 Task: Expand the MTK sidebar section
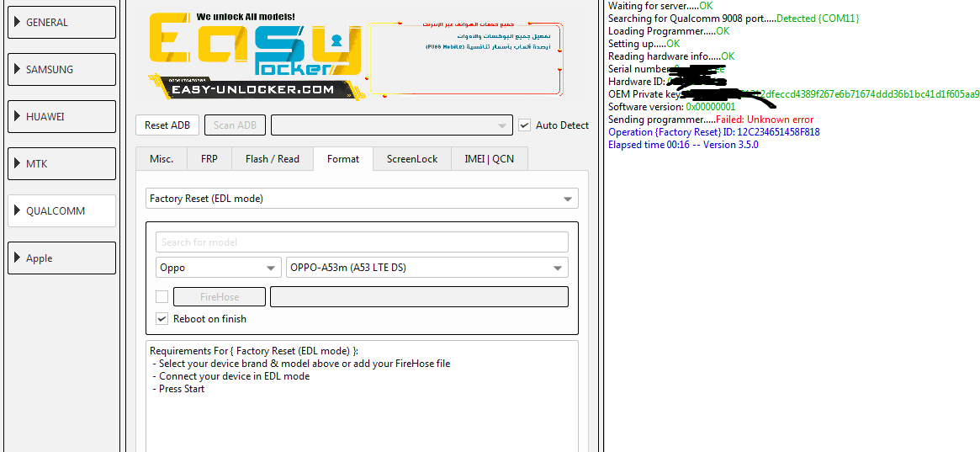point(61,164)
